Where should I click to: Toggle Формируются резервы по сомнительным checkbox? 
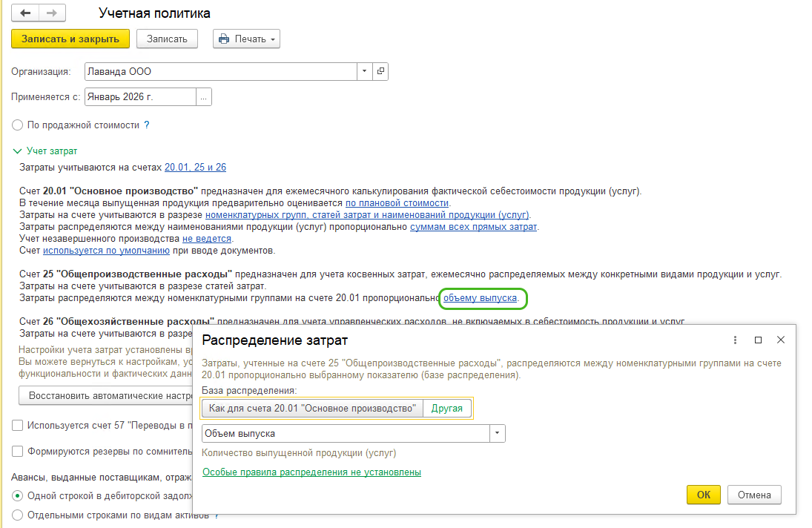[17, 451]
